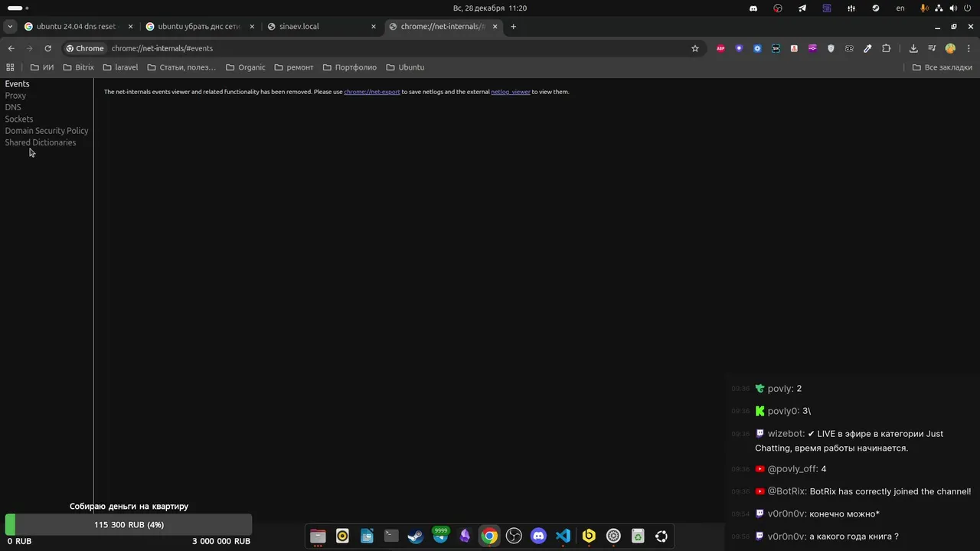The image size is (980, 551).
Task: Follow the chrome://net-export link
Action: coord(372,92)
